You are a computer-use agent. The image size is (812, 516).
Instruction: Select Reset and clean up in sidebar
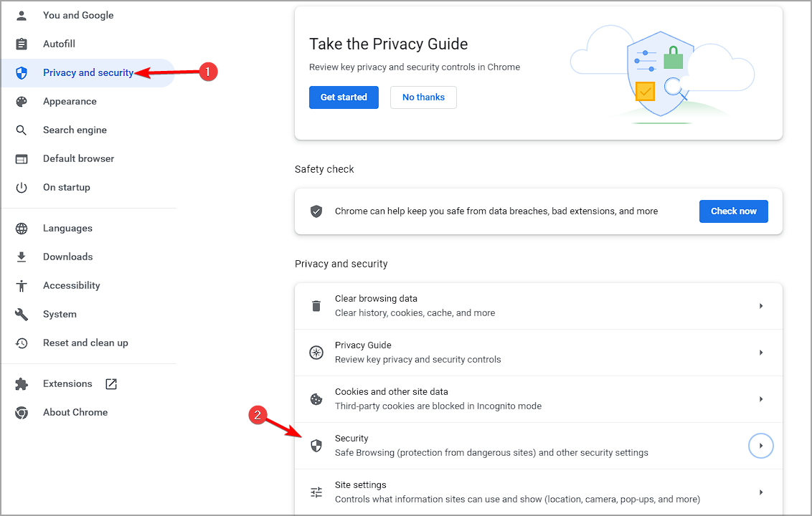[85, 343]
